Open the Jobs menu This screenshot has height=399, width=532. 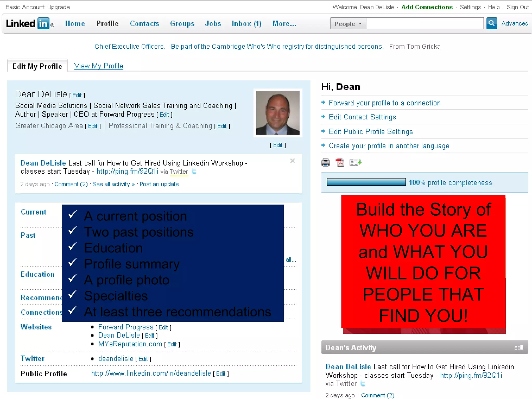[213, 24]
